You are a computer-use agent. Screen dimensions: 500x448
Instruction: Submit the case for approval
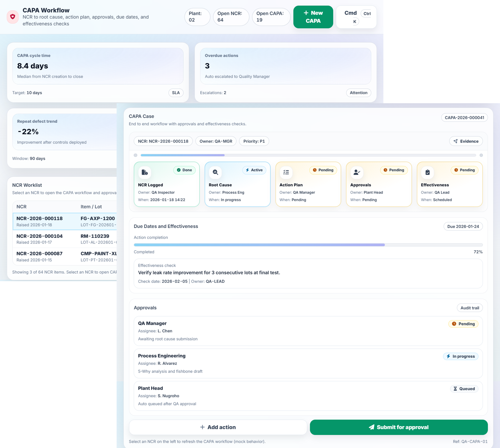pyautogui.click(x=399, y=427)
